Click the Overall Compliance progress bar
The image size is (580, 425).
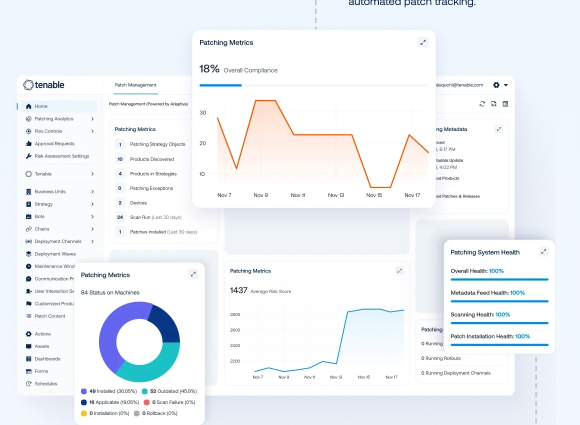coord(314,85)
